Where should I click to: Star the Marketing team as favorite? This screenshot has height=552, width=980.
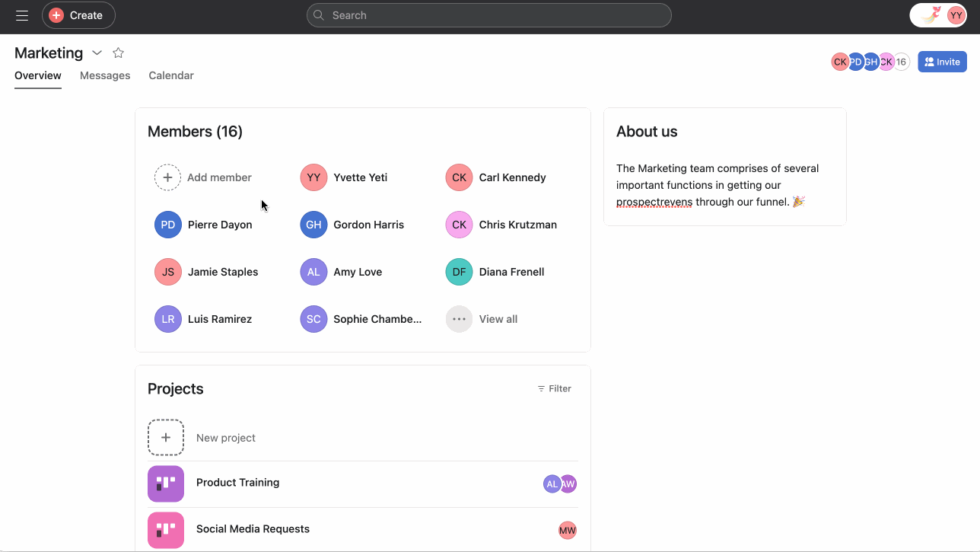[118, 53]
